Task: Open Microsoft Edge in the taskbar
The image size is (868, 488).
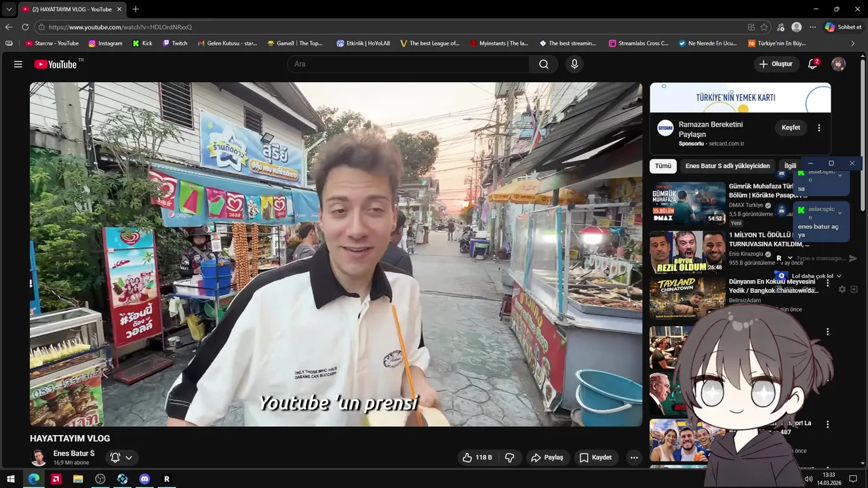Action: point(34,479)
